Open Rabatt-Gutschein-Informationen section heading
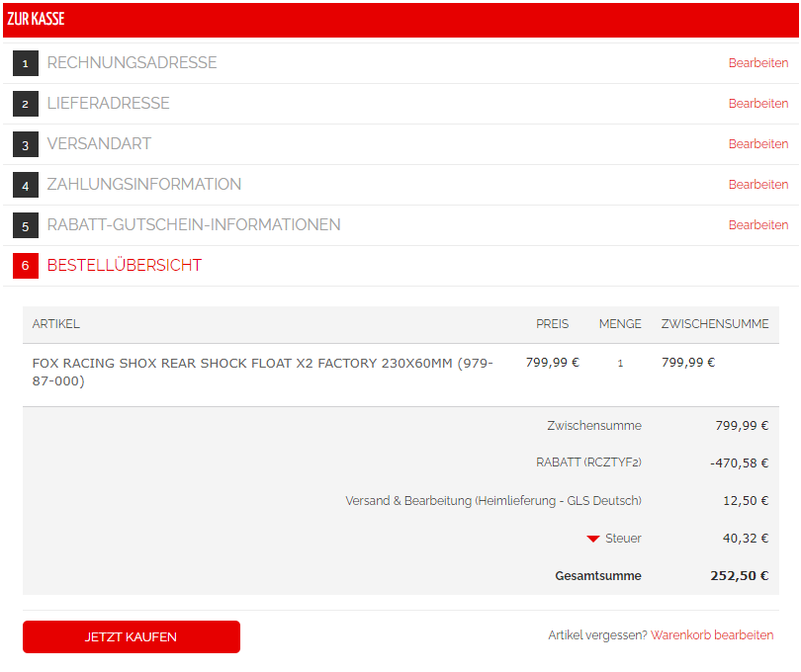This screenshot has width=801, height=672. pos(194,225)
